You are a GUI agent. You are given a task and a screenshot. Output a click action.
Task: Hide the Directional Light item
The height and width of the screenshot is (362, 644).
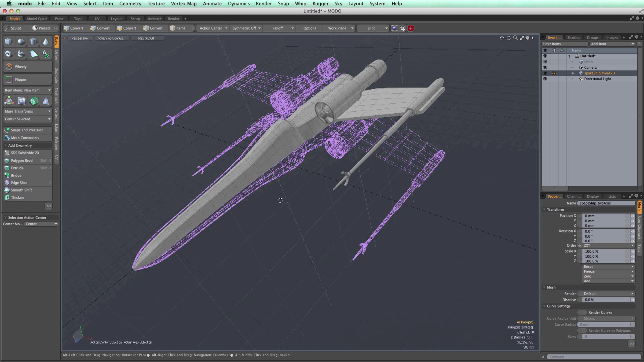click(545, 79)
